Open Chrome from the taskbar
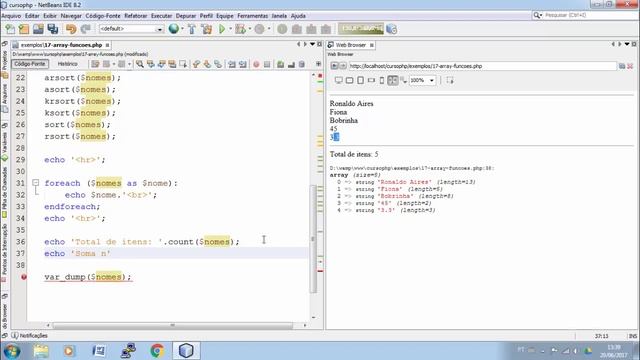 point(157,351)
